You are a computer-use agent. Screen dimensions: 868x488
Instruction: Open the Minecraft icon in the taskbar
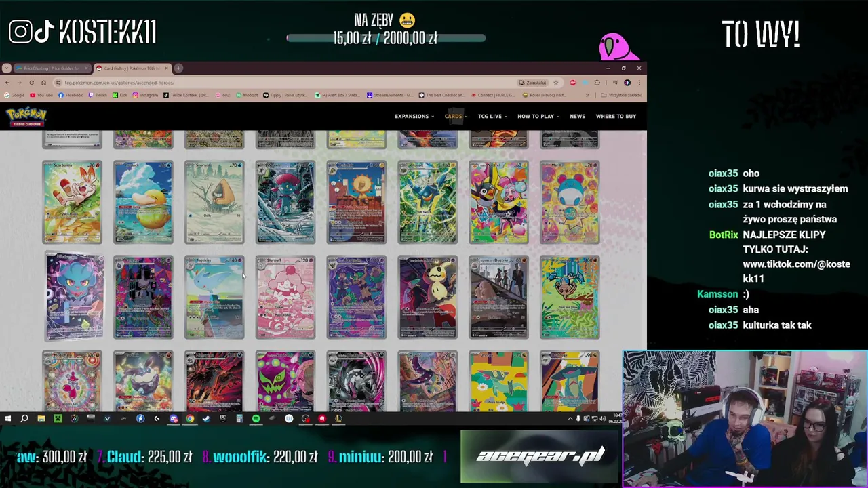[x=58, y=419]
